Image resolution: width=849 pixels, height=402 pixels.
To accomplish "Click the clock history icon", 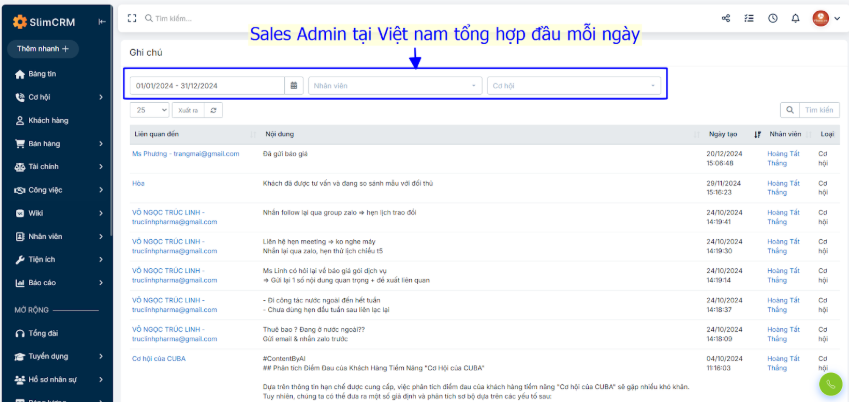I will tap(772, 18).
